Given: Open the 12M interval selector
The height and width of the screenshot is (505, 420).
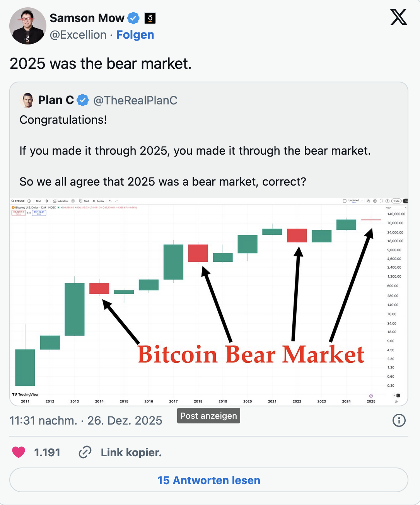Looking at the screenshot, I should pos(38,201).
